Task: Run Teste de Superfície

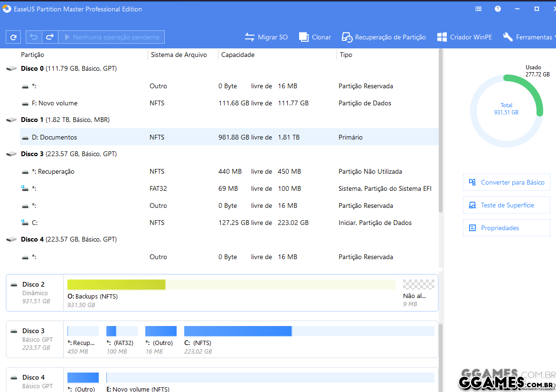Action: [506, 205]
